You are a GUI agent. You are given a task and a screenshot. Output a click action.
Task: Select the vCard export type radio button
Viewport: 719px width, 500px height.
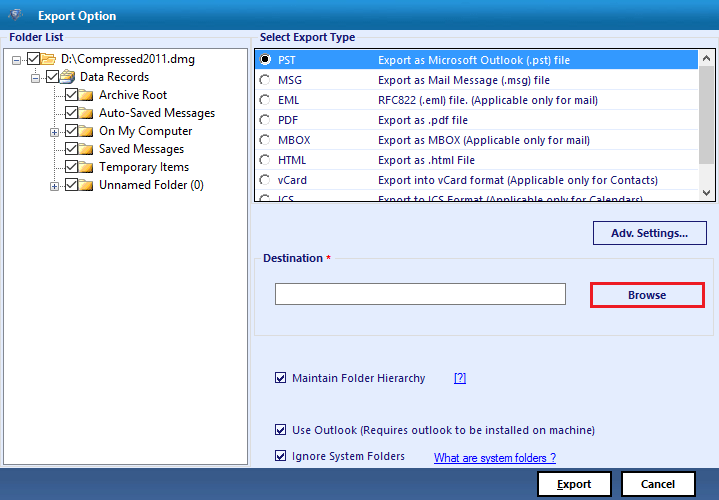pos(265,180)
